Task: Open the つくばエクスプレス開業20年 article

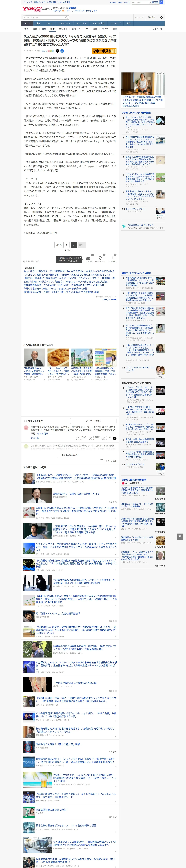Action: click(x=85, y=843)
